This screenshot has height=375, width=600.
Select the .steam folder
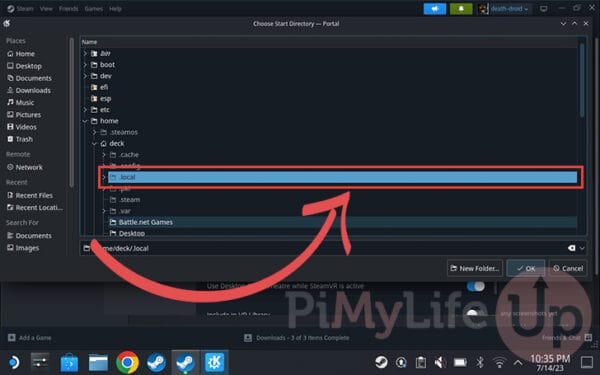click(125, 200)
